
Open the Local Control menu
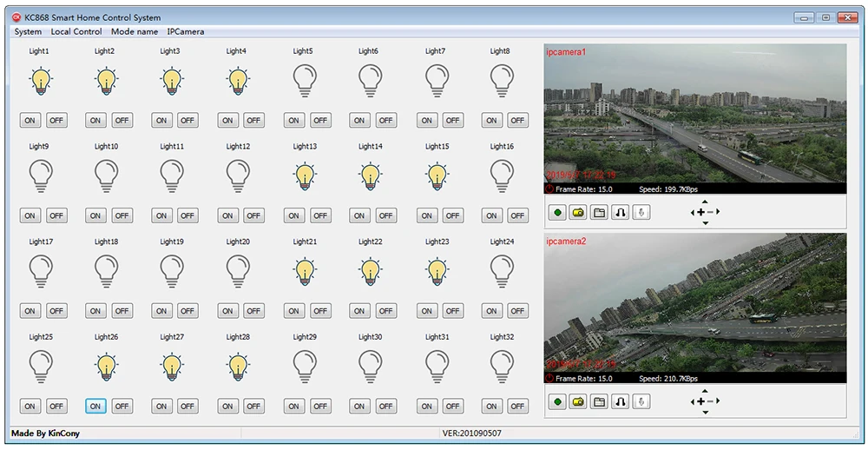76,31
